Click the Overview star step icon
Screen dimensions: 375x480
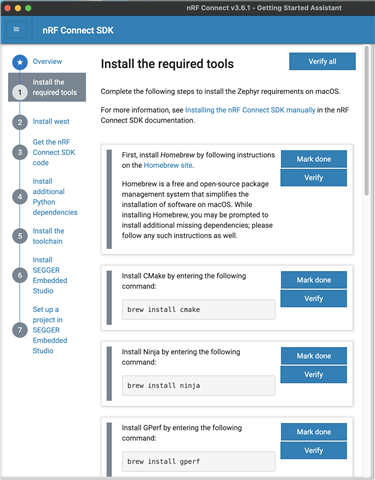[x=20, y=62]
